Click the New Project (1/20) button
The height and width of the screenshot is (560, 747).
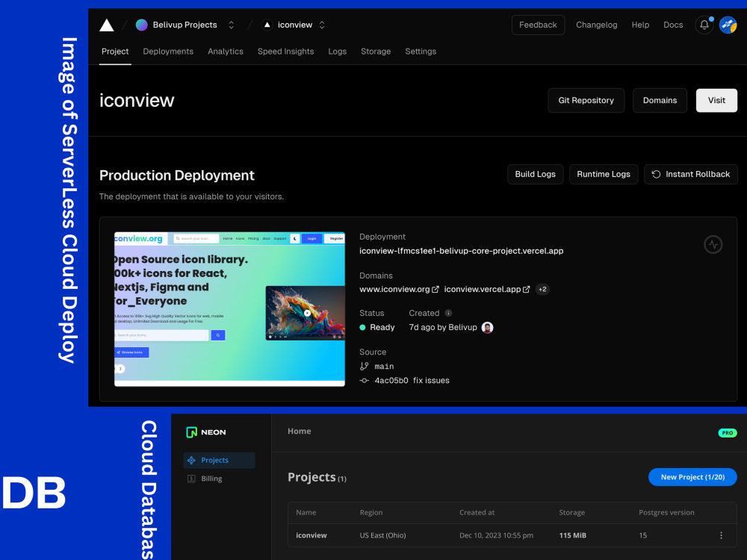click(x=692, y=477)
